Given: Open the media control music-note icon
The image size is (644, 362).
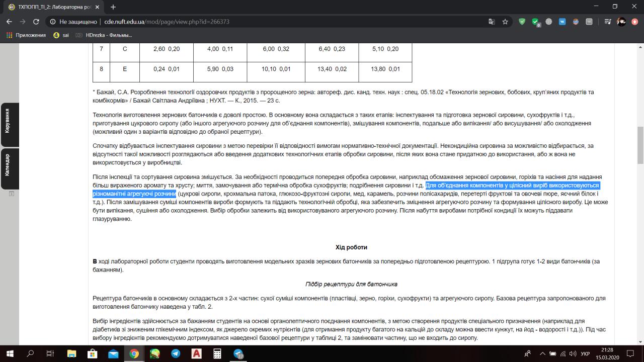Looking at the screenshot, I should pos(608,22).
